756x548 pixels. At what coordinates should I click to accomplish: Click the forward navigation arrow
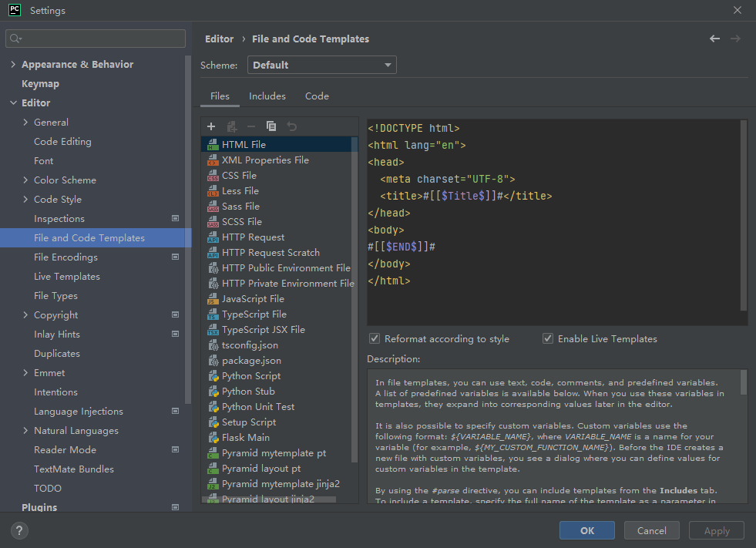click(x=735, y=39)
